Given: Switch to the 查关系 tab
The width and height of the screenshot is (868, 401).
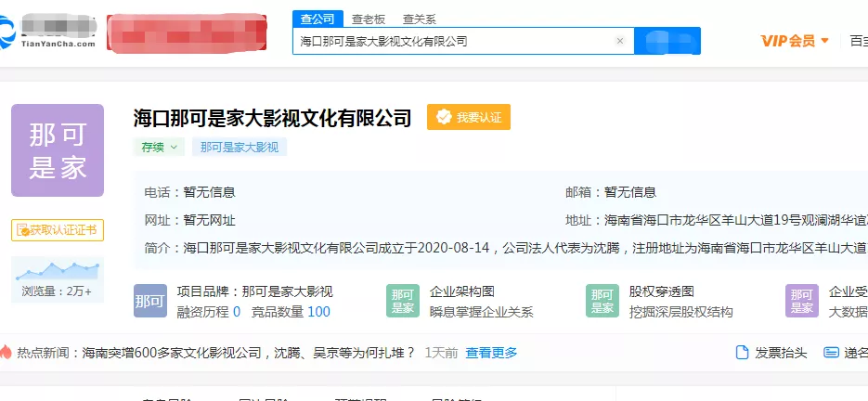Looking at the screenshot, I should 419,19.
